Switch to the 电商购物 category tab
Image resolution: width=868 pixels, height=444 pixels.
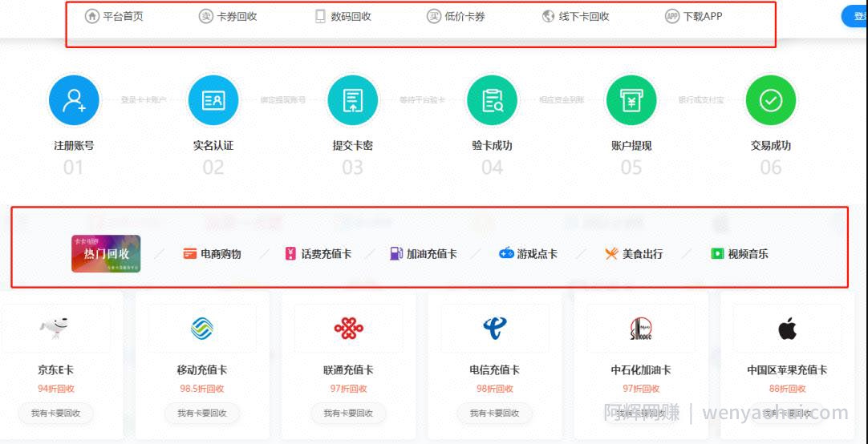pyautogui.click(x=221, y=254)
